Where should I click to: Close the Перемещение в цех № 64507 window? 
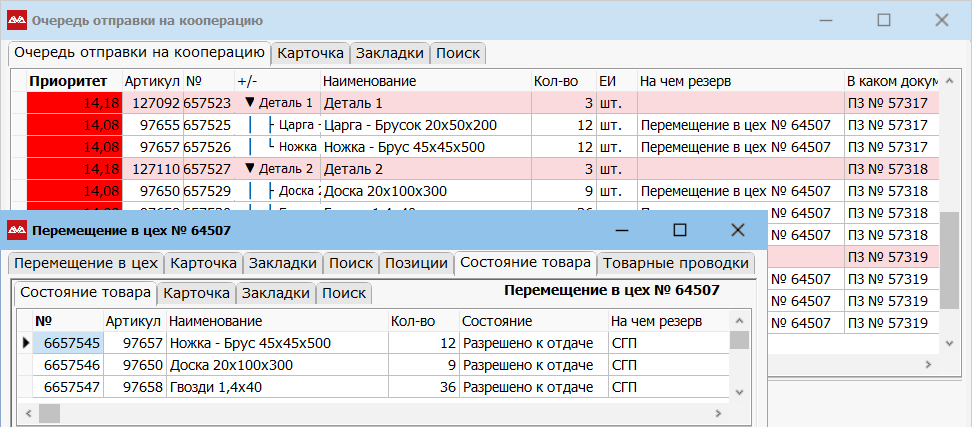738,230
